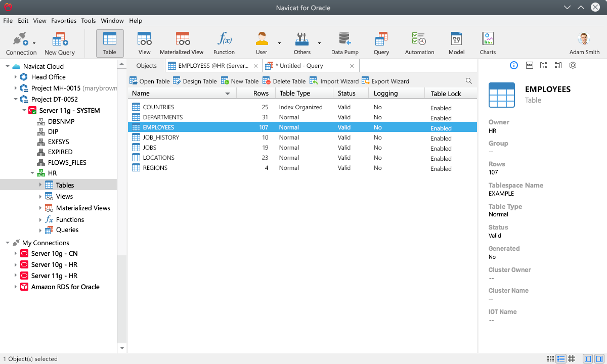
Task: Select the Tables node under HR
Action: coord(58,185)
